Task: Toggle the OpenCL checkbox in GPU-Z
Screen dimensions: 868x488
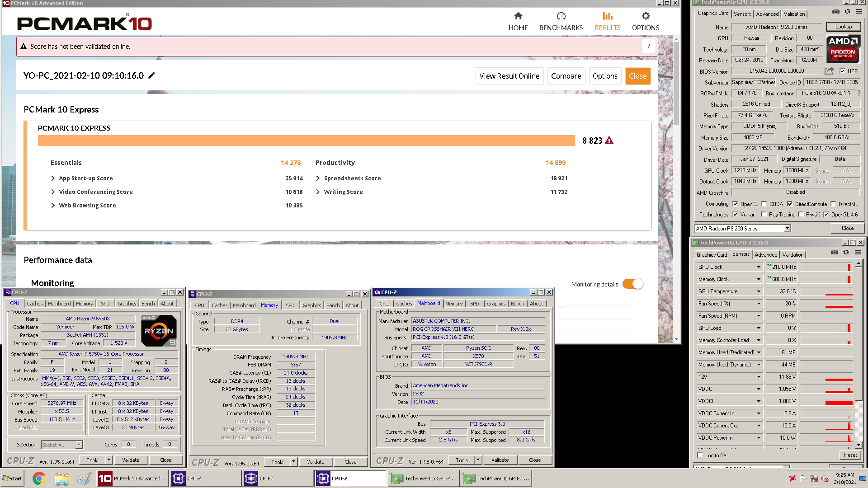Action: 735,204
